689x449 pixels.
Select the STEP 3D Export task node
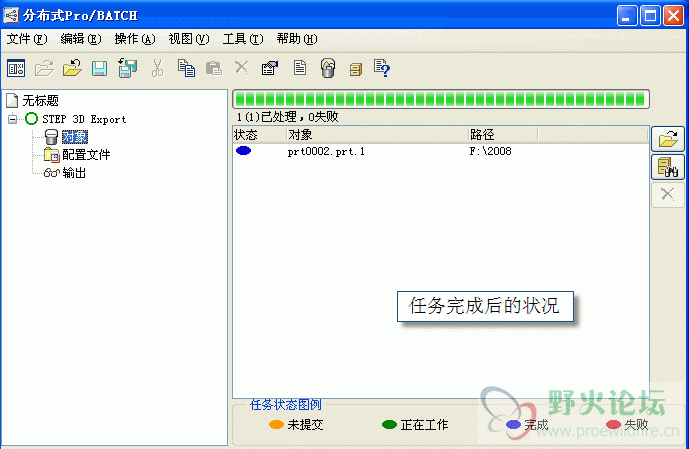tap(84, 119)
